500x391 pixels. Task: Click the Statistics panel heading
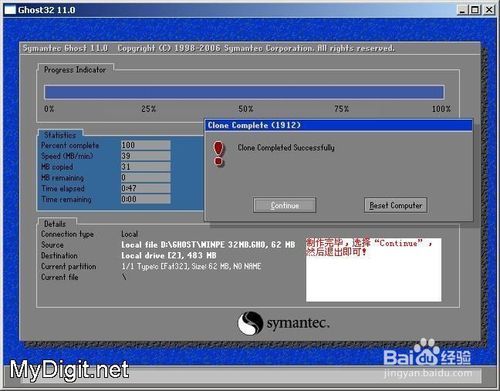[x=60, y=135]
